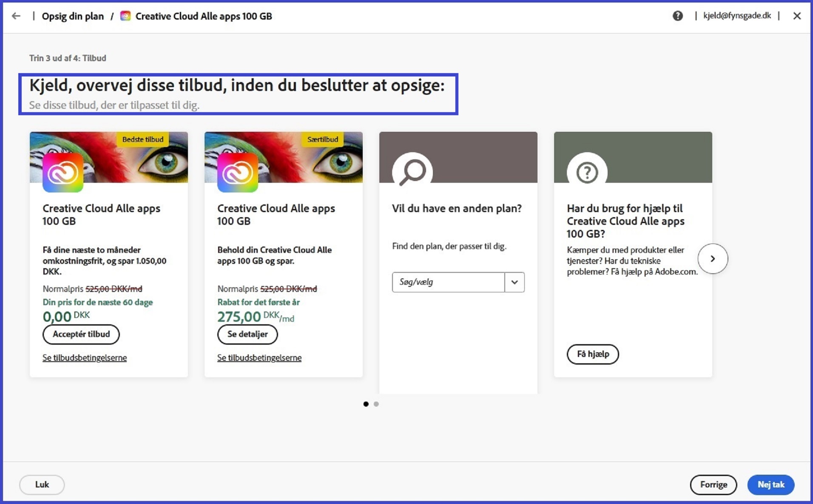The width and height of the screenshot is (813, 504).
Task: Click the Særtilbud badge
Action: [323, 139]
